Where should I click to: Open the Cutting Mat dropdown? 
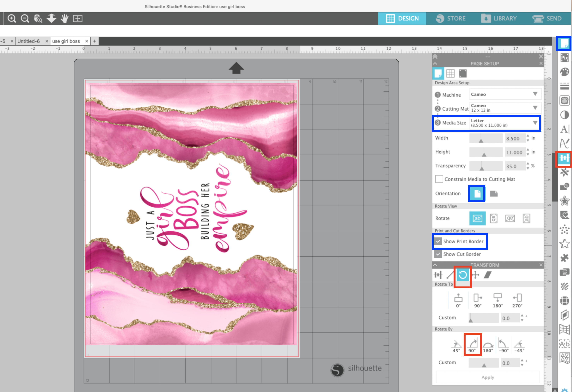(x=505, y=108)
